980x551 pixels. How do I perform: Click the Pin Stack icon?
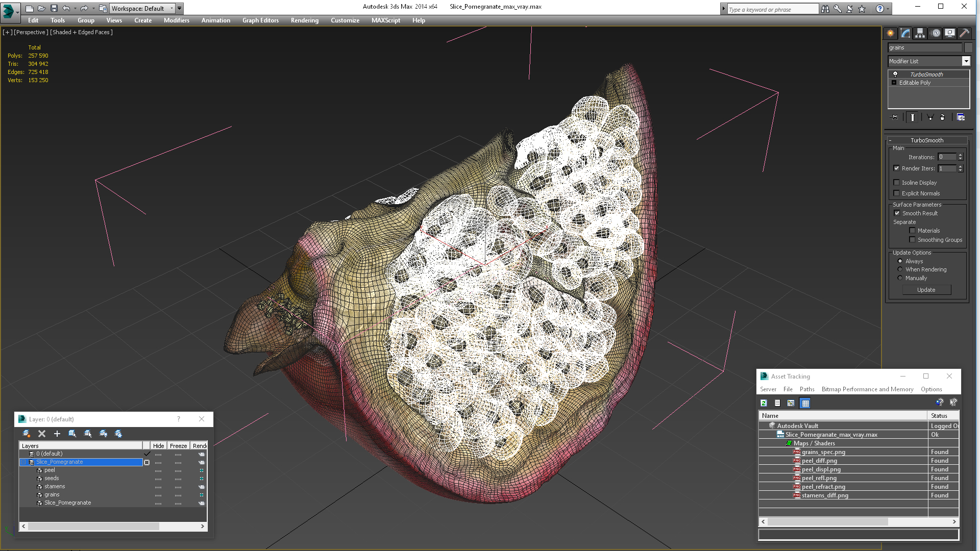click(894, 117)
